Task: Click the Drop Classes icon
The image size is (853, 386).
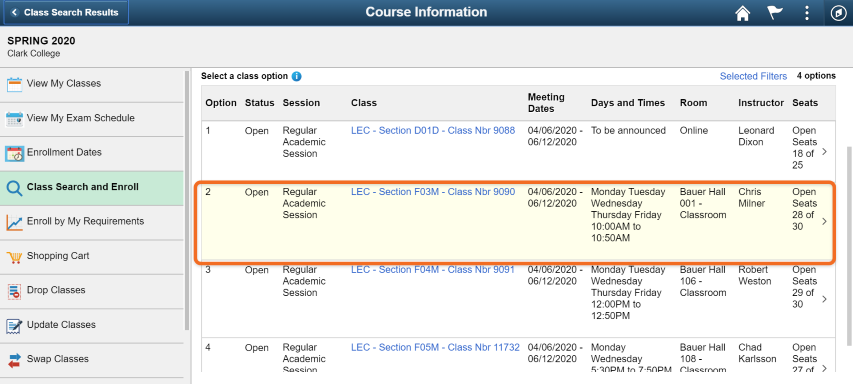Action: point(14,291)
